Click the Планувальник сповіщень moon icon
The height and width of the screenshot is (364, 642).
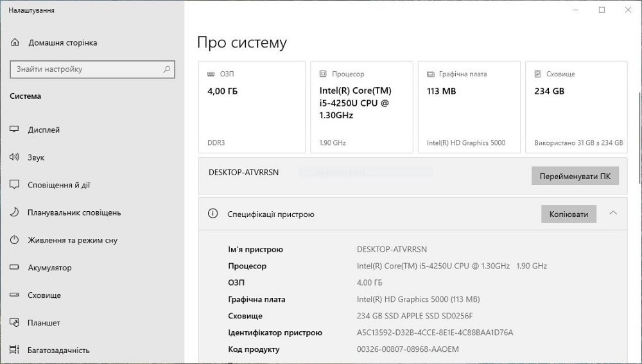(14, 212)
